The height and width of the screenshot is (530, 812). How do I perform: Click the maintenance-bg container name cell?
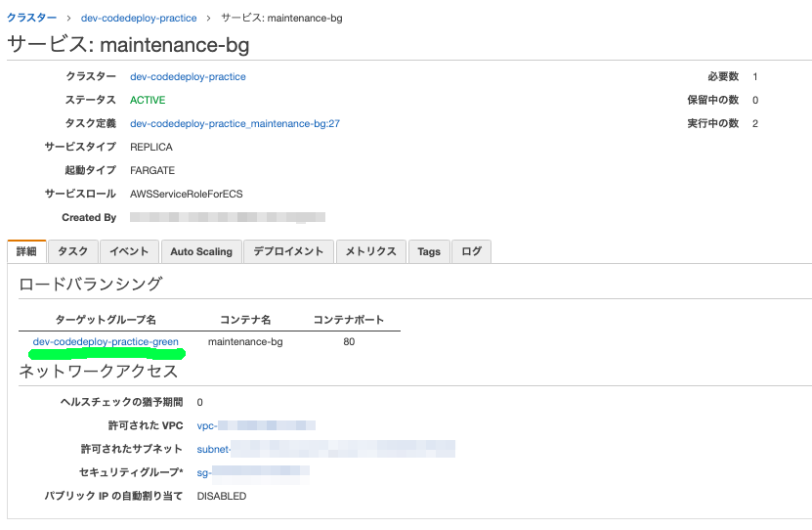(x=245, y=341)
